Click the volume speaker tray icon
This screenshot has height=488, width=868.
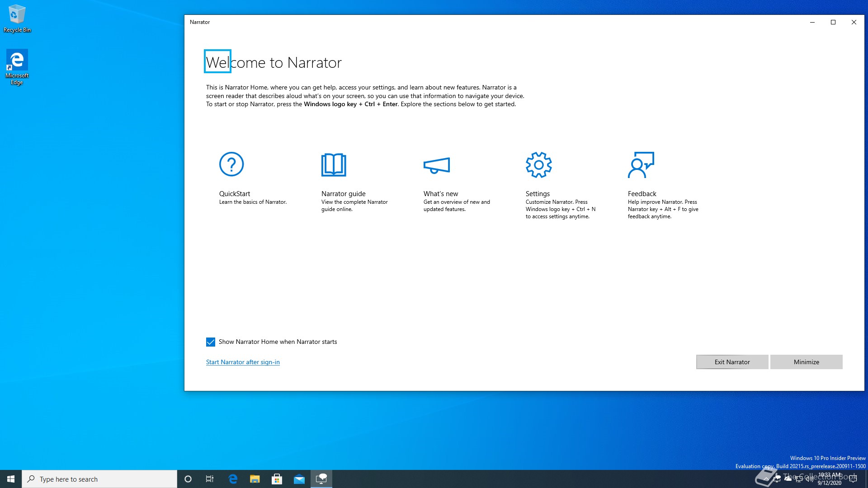coord(810,479)
